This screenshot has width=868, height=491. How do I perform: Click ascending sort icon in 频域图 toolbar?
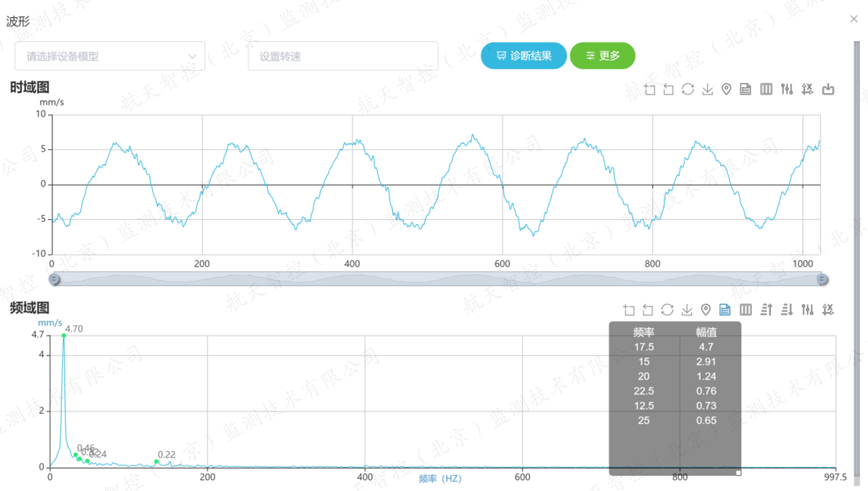pyautogui.click(x=766, y=309)
